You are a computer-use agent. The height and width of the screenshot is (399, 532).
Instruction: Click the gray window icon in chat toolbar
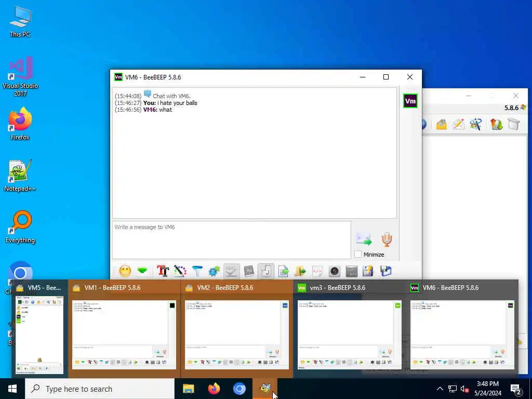pos(352,271)
